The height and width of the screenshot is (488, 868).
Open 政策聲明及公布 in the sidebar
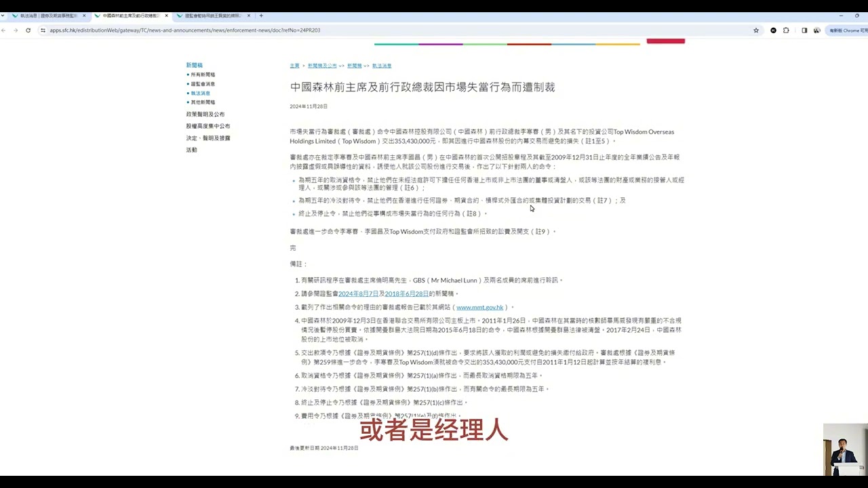(x=205, y=115)
